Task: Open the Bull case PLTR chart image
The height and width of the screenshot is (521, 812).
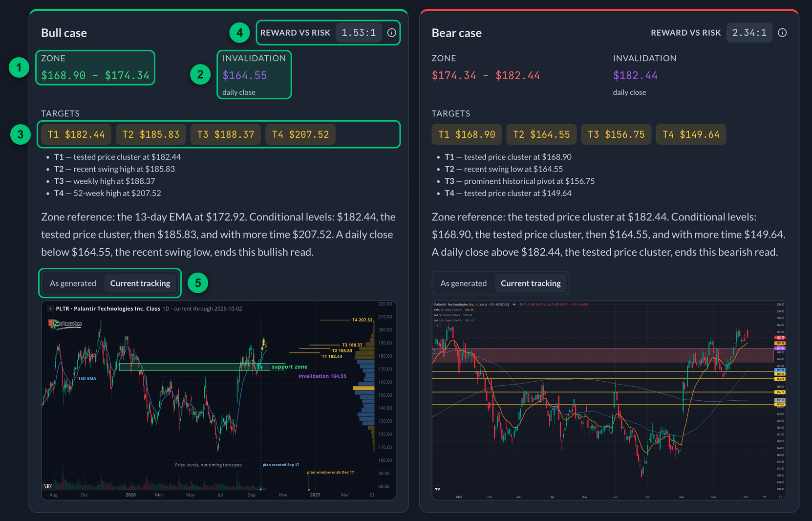Action: 218,400
